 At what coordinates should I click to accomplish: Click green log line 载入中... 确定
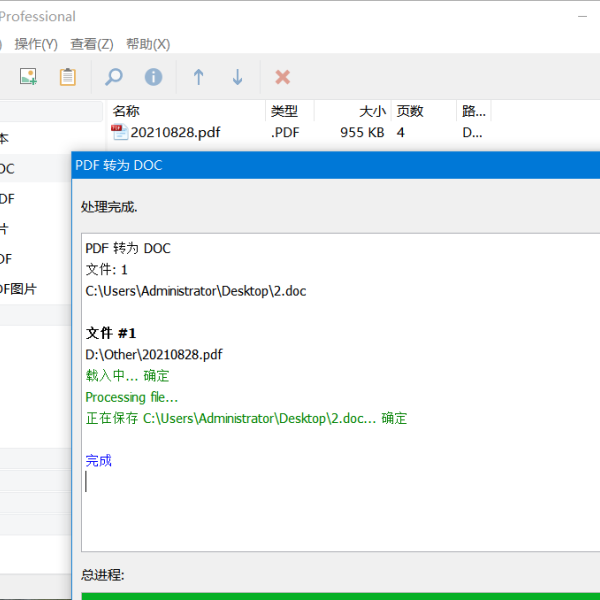click(127, 376)
